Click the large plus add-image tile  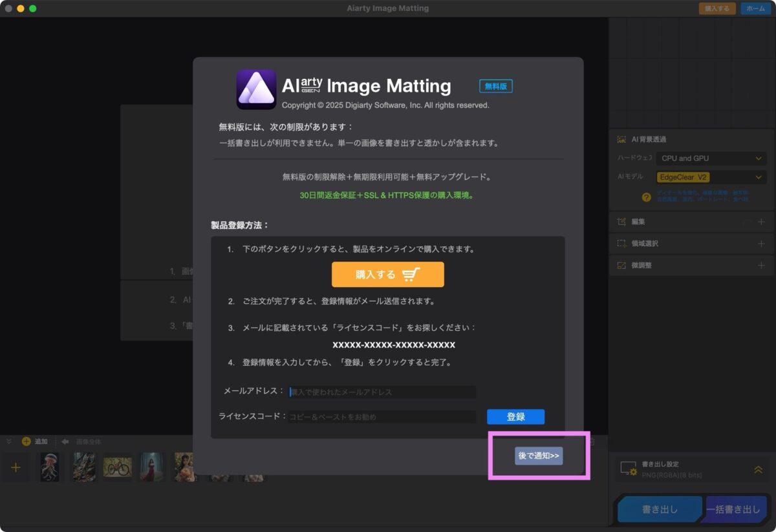tap(16, 467)
